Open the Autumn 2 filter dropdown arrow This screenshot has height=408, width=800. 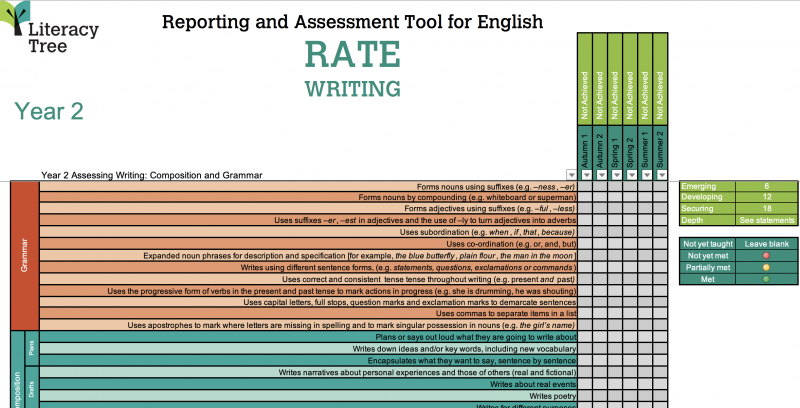click(x=600, y=175)
